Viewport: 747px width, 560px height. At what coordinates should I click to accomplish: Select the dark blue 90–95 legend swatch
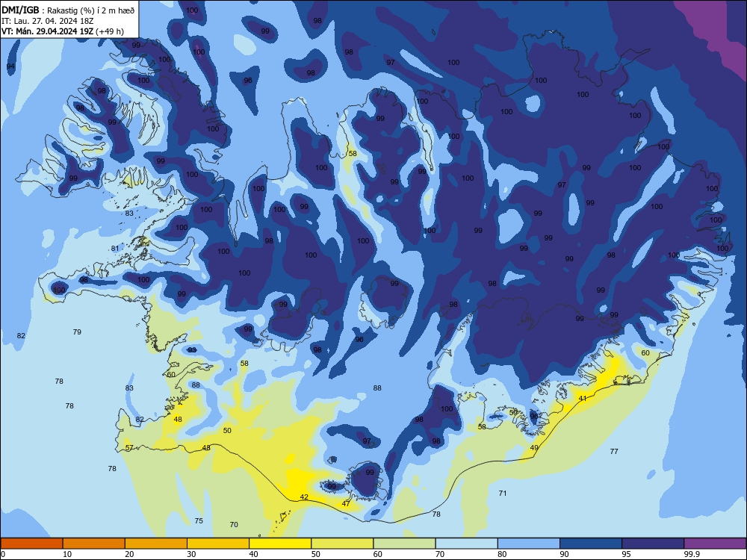(591, 544)
